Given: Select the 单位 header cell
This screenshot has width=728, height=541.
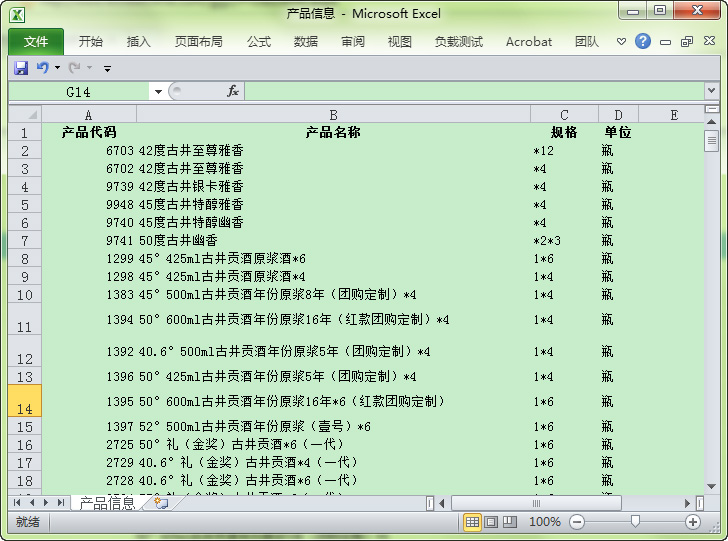Looking at the screenshot, I should click(x=618, y=132).
